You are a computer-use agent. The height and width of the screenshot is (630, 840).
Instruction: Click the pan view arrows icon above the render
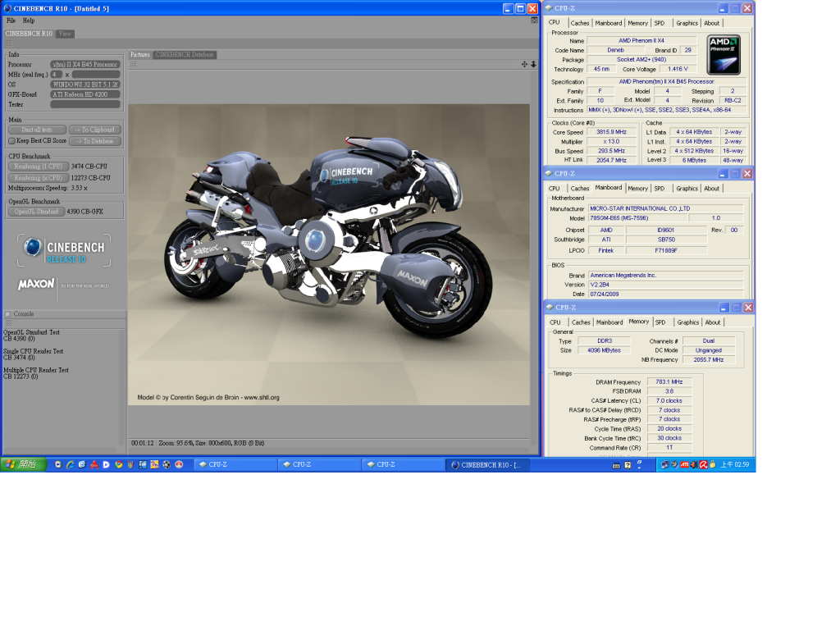point(524,64)
